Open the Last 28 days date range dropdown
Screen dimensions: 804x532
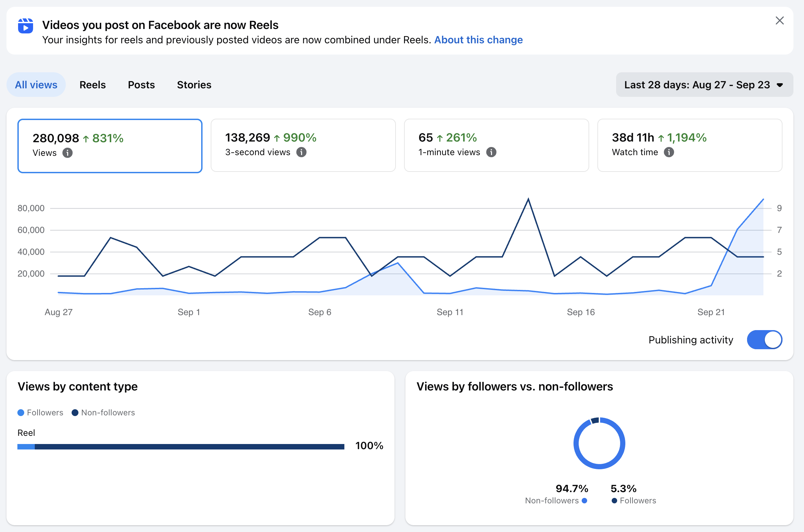coord(704,85)
